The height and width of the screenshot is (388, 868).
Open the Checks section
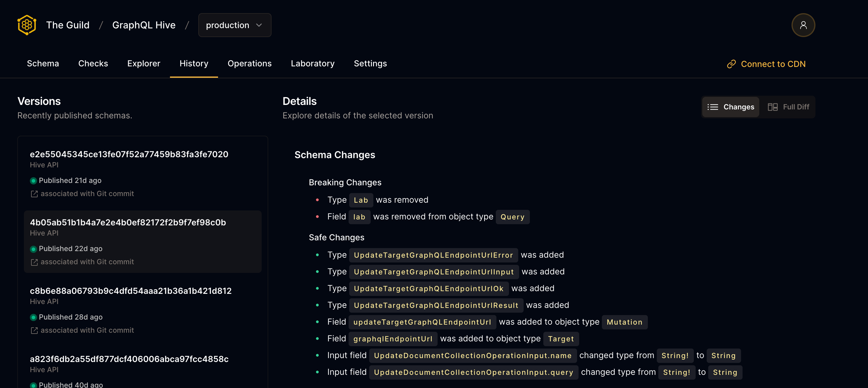tap(93, 63)
